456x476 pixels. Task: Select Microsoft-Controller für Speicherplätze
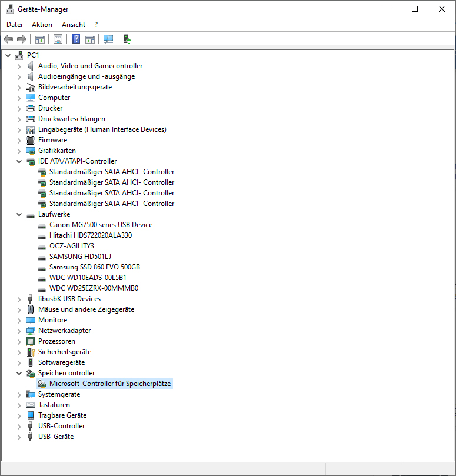(110, 384)
